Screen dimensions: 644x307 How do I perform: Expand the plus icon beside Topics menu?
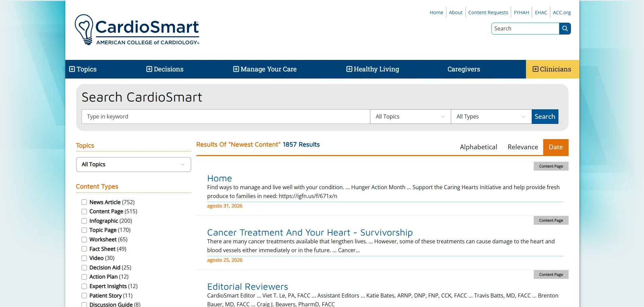[72, 69]
